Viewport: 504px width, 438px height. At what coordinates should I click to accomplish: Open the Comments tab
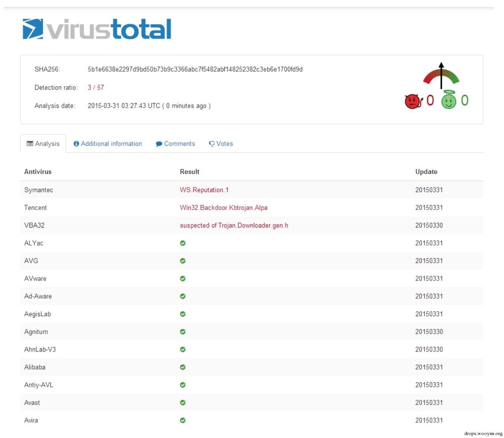click(x=175, y=144)
